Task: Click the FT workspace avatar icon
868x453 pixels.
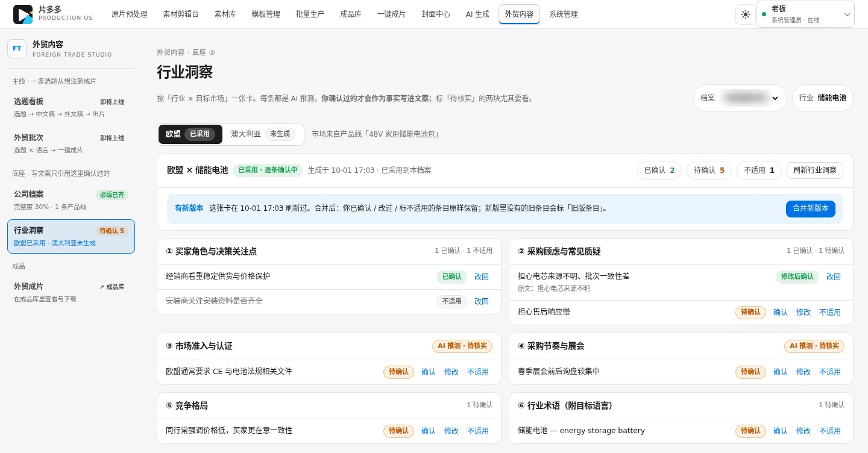Action: [x=17, y=49]
